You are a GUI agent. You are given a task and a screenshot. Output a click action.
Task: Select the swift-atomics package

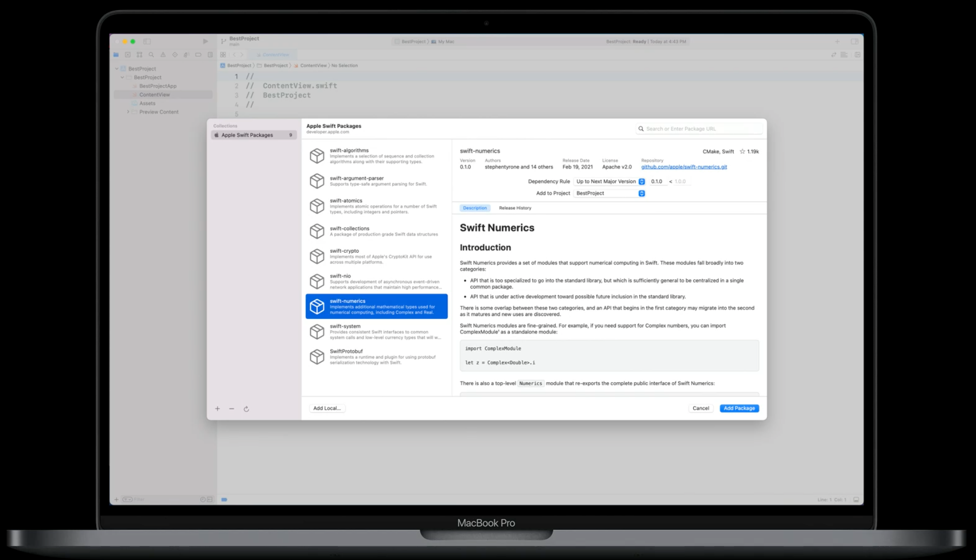point(377,206)
